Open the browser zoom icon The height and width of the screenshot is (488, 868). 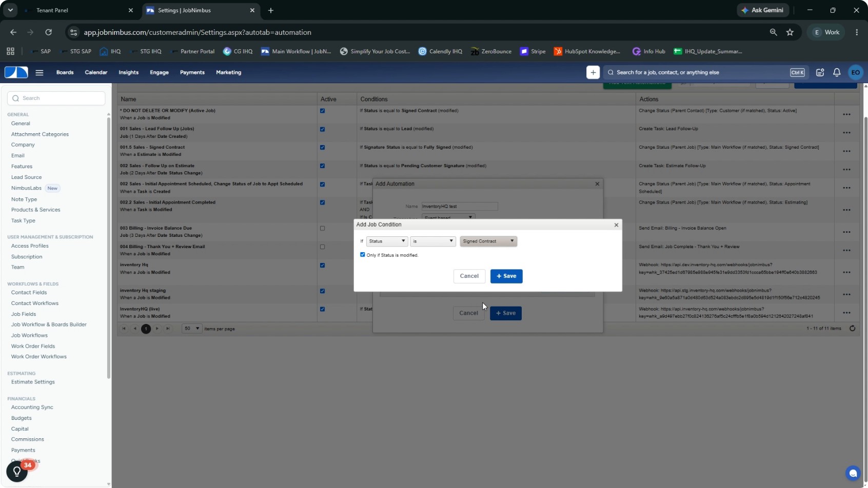click(773, 32)
